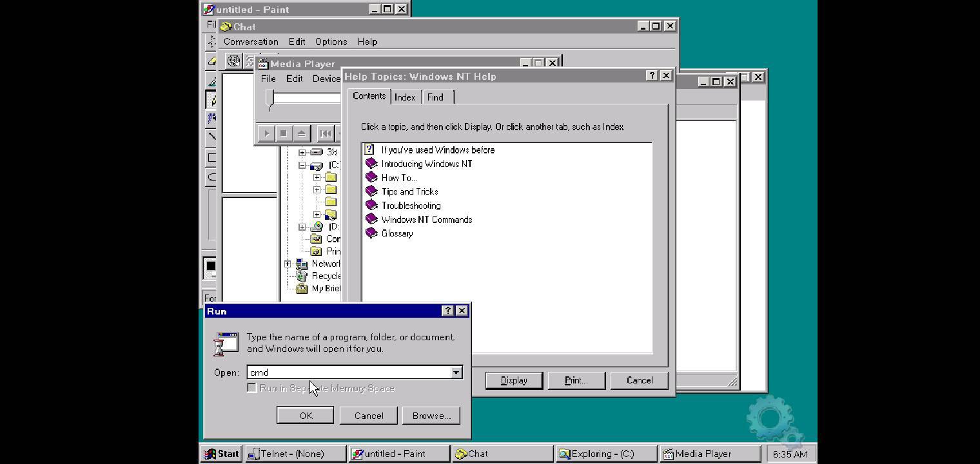Image resolution: width=980 pixels, height=464 pixels.
Task: Click the resize grip of the background window
Action: [x=732, y=382]
